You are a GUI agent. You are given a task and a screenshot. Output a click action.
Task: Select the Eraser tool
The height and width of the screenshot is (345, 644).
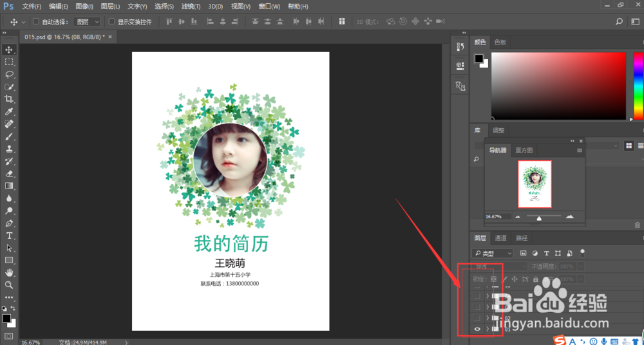click(x=8, y=173)
